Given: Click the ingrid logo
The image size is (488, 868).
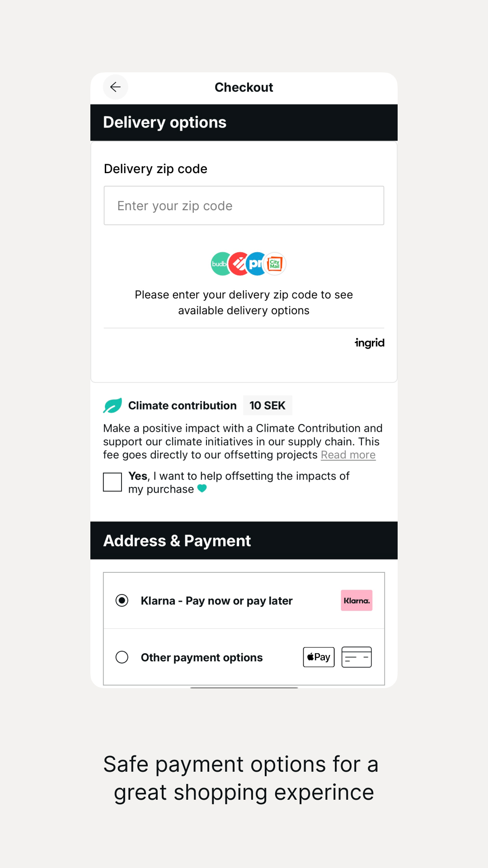Looking at the screenshot, I should pos(370,343).
